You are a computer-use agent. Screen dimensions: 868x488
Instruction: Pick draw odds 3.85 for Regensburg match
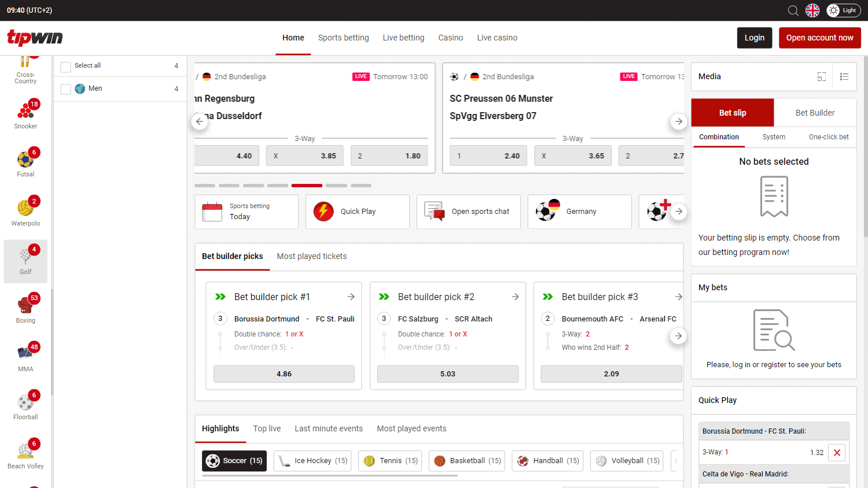tap(305, 156)
